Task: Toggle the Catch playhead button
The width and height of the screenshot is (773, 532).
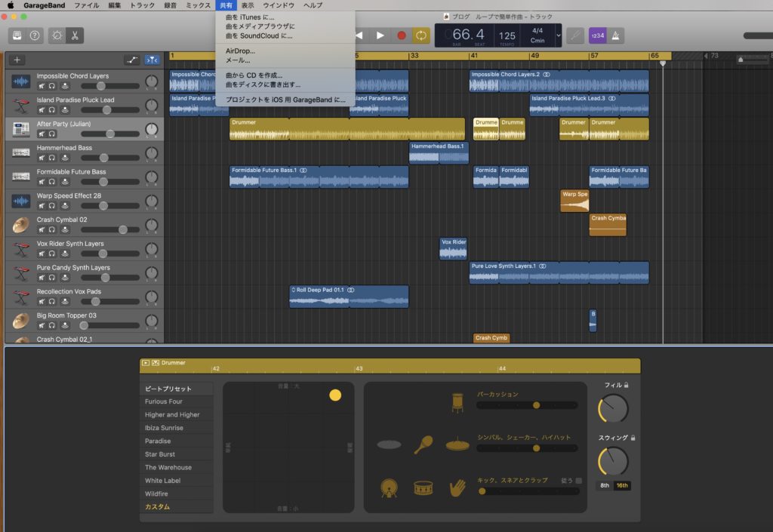Action: 152,60
